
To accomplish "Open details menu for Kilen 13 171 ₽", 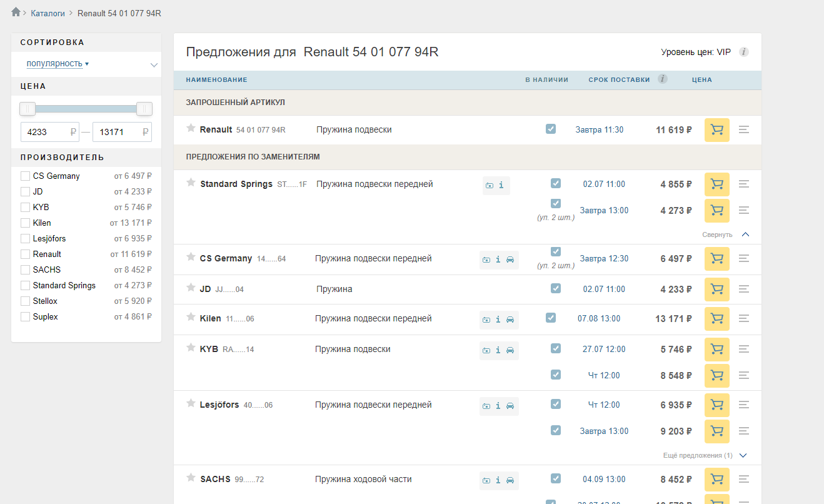I will click(x=744, y=319).
